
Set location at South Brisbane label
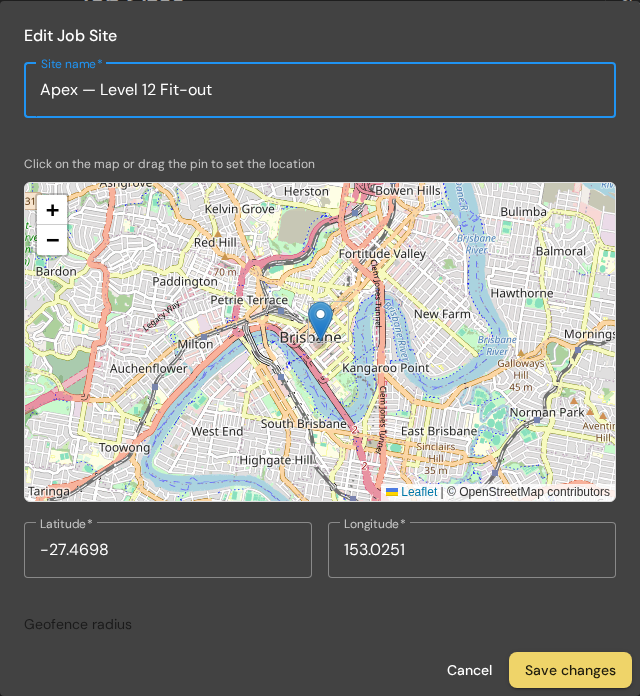coord(304,424)
